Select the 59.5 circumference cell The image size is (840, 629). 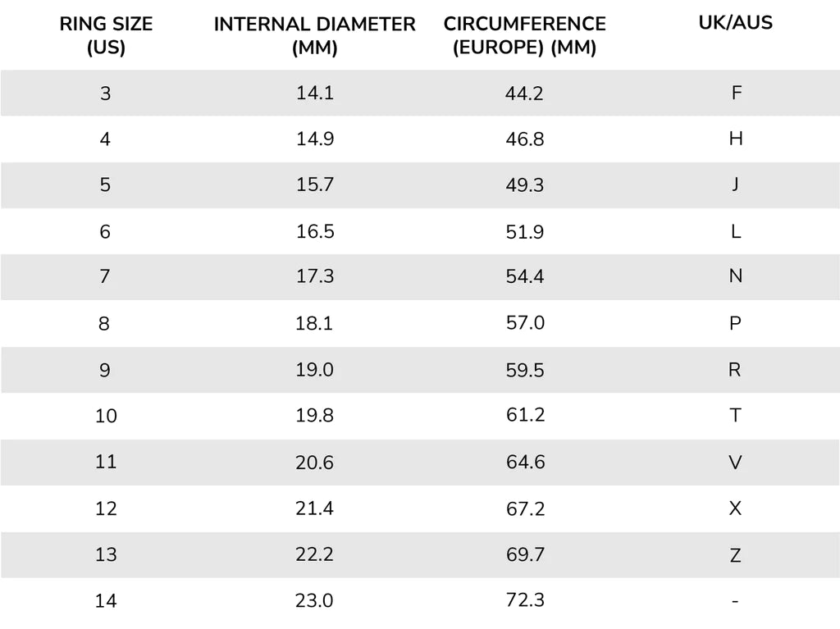click(x=524, y=370)
